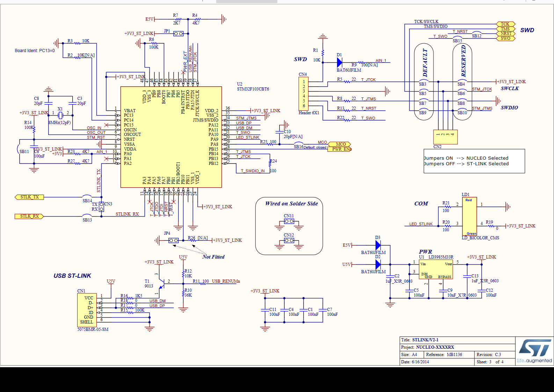Image resolution: width=554 pixels, height=392 pixels.
Task: Select the 'T_SWDIO_IN' net label
Action: coord(253,171)
